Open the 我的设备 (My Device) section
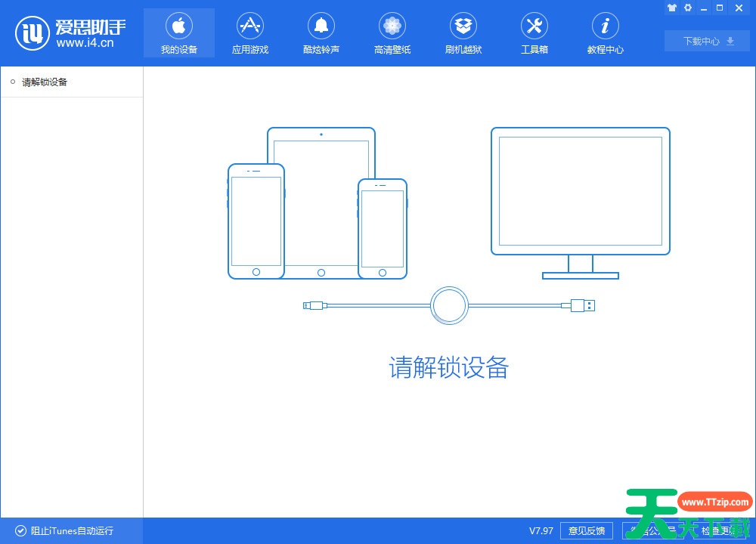The width and height of the screenshot is (756, 544). tap(179, 34)
